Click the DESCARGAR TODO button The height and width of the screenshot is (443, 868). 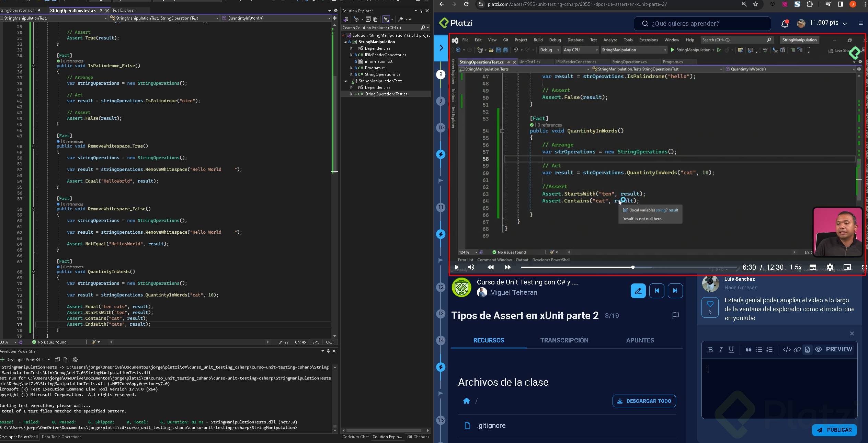[644, 401]
